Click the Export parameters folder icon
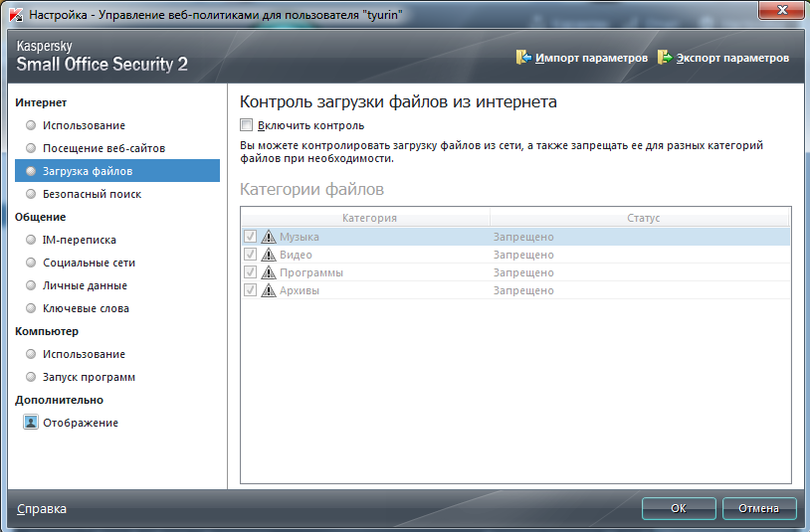Viewport: 810px width, 532px height. 665,58
